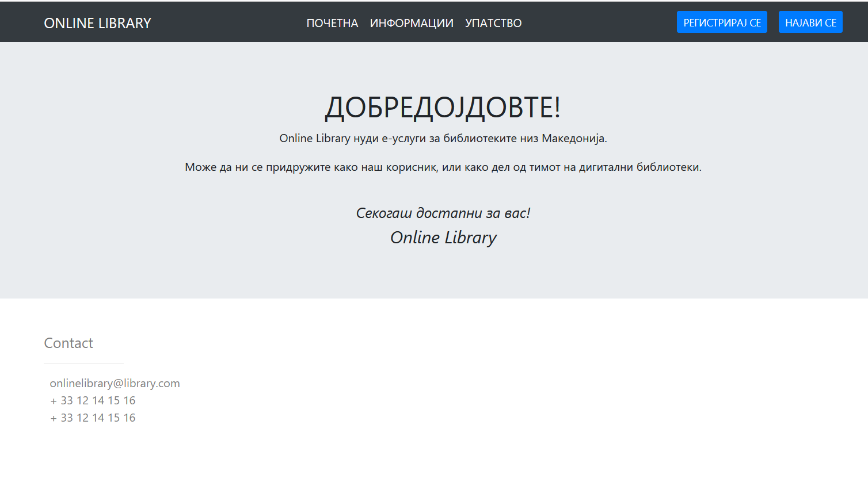The height and width of the screenshot is (482, 868).
Task: Click empty dark navbar space right of УПАТСТВО
Action: pyautogui.click(x=599, y=23)
